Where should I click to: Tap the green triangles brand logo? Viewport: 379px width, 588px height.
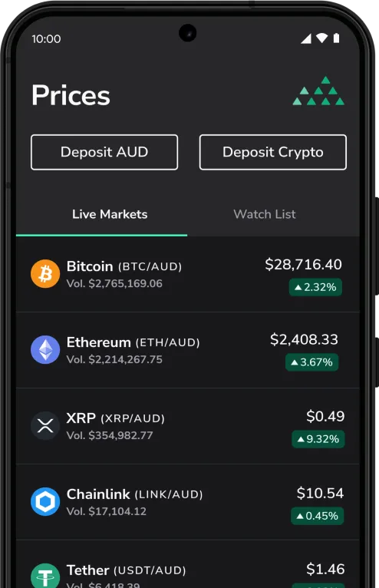click(x=318, y=91)
